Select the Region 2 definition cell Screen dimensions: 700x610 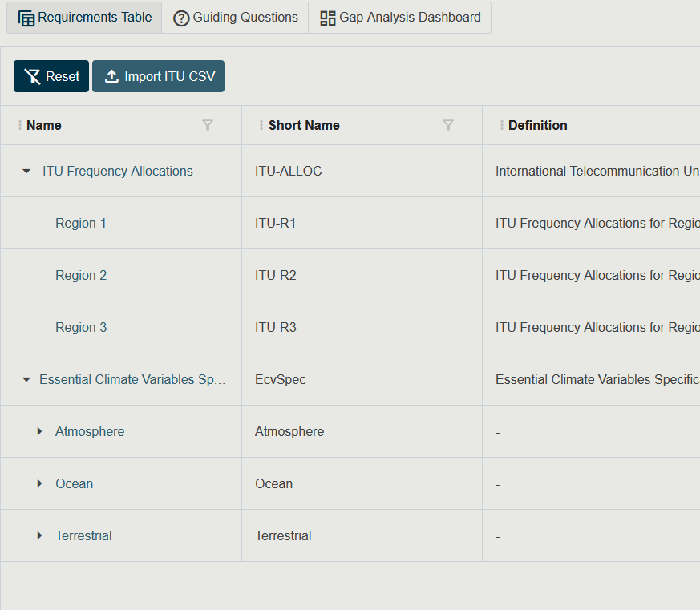[592, 275]
